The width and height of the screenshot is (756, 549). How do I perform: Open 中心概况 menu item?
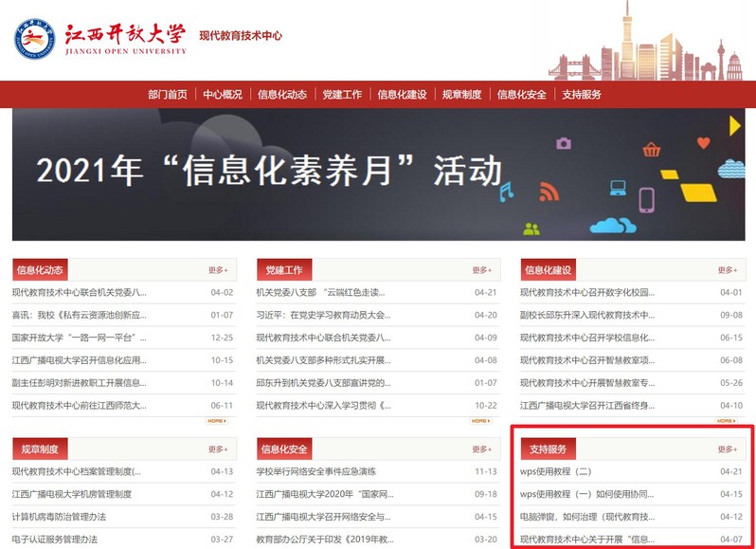click(x=223, y=94)
